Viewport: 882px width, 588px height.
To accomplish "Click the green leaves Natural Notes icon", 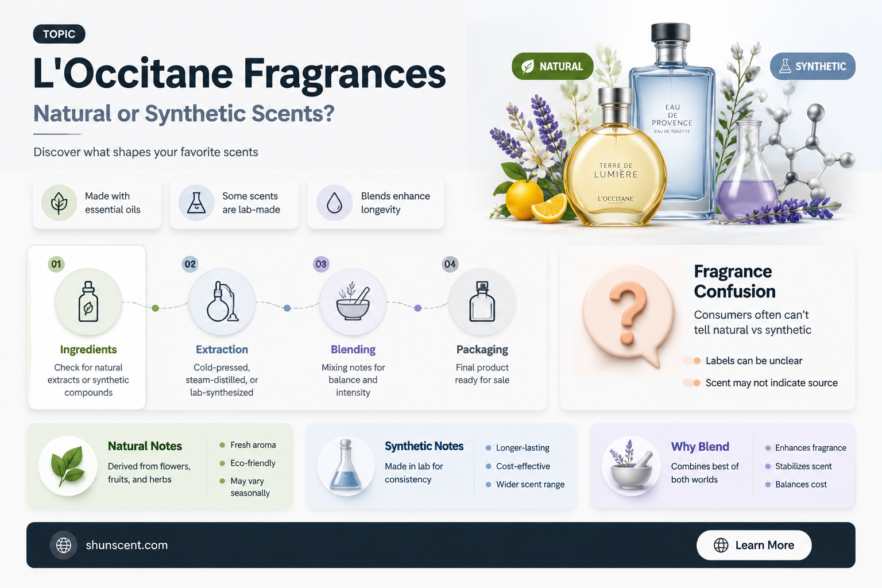I will point(68,466).
